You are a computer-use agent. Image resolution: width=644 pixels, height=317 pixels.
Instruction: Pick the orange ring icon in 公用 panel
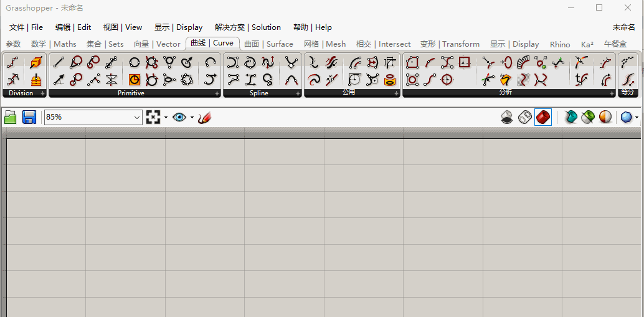[390, 80]
